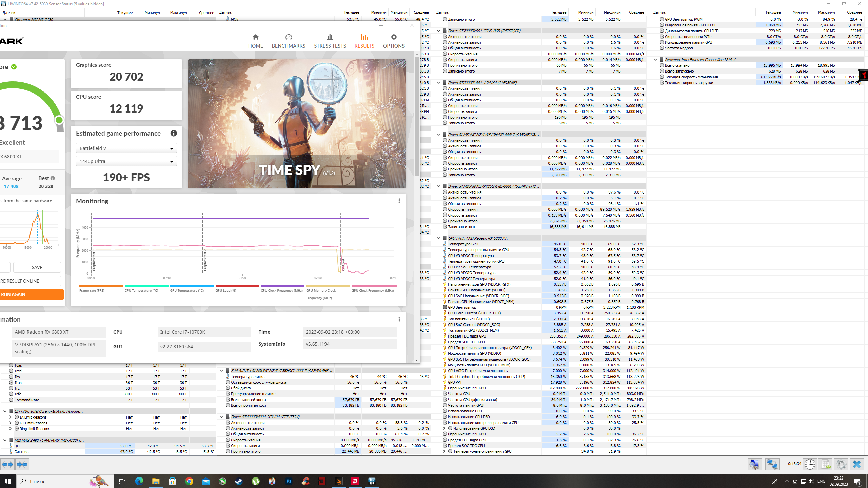Open Monitoring panel three-dot menu
Screen dimensions: 868x488
pyautogui.click(x=399, y=201)
